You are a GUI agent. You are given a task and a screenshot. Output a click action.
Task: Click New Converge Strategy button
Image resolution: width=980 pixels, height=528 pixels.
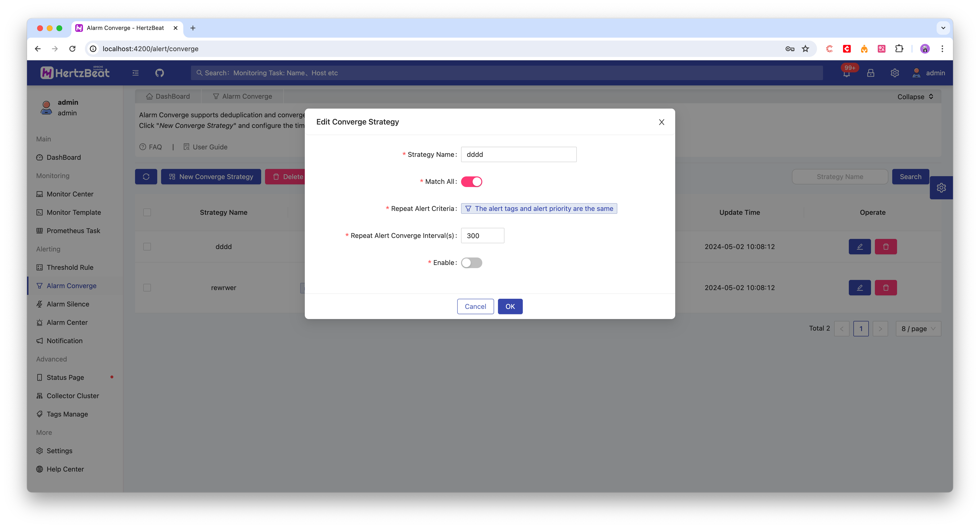[211, 177]
